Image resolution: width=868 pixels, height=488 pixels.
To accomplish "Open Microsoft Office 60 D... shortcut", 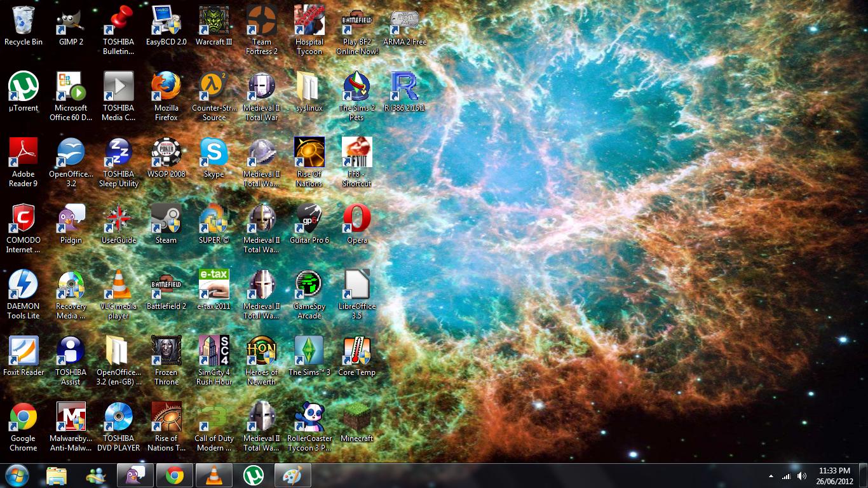I will (x=71, y=97).
